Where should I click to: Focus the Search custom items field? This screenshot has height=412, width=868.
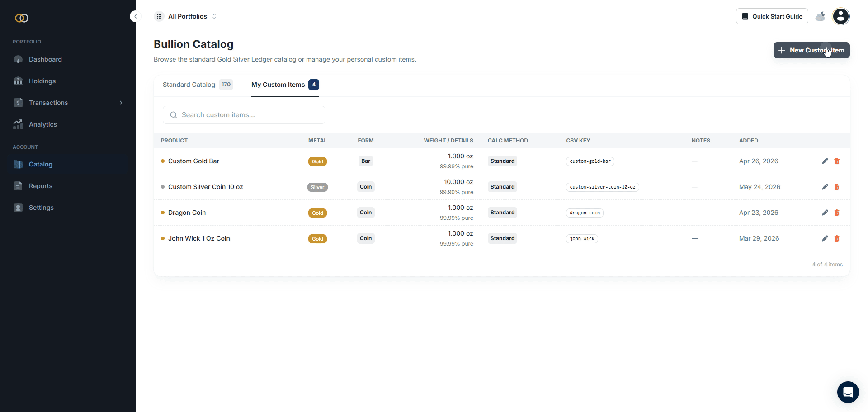pyautogui.click(x=244, y=115)
